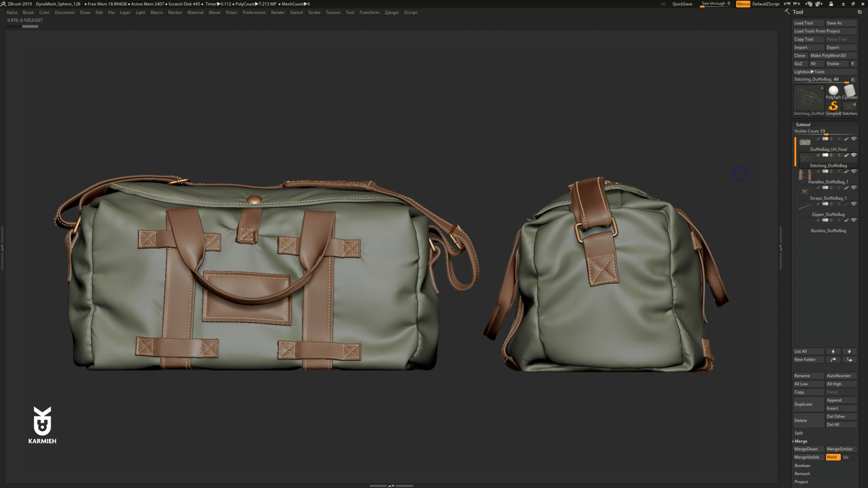
Task: Click the Duplicate subtool button
Action: point(809,404)
